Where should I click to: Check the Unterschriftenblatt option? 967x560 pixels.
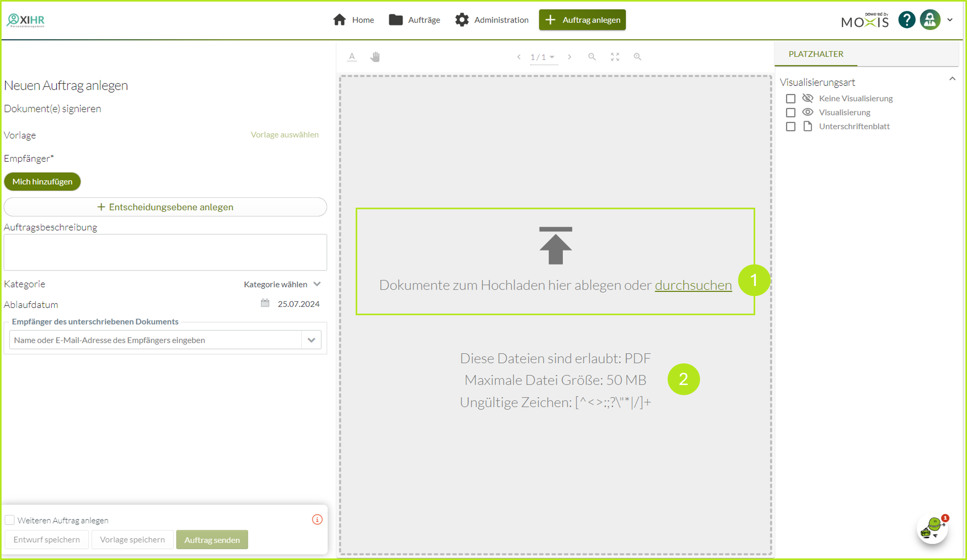pyautogui.click(x=791, y=127)
